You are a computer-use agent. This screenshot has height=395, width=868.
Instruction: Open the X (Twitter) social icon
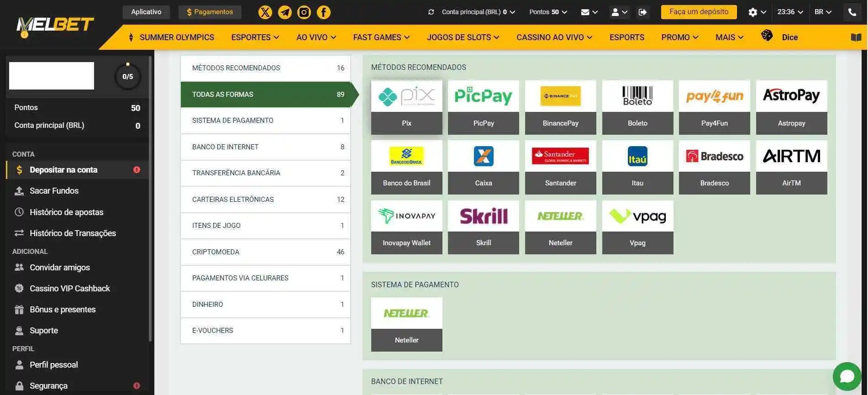[x=265, y=12]
